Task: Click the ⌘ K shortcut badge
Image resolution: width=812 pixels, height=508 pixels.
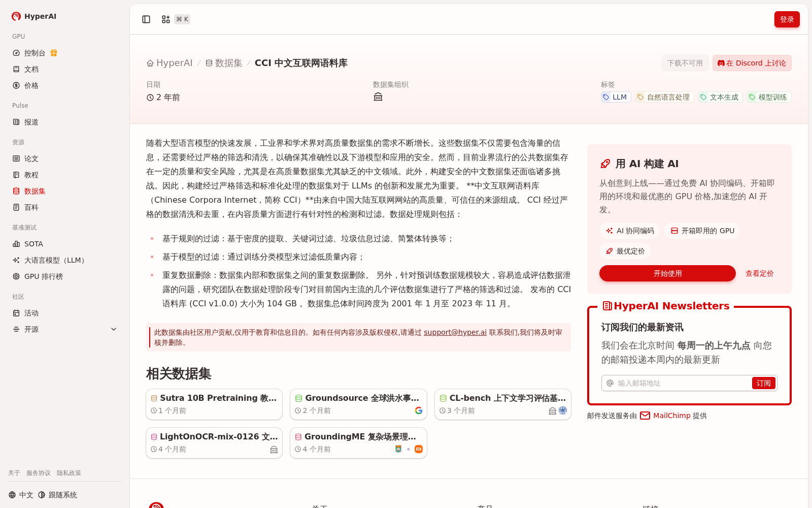Action: [x=182, y=19]
